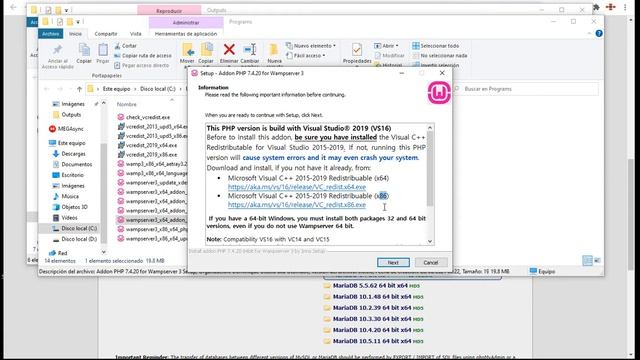The width and height of the screenshot is (640, 360).
Task: Click the Propiedades icon
Action: click(x=357, y=50)
